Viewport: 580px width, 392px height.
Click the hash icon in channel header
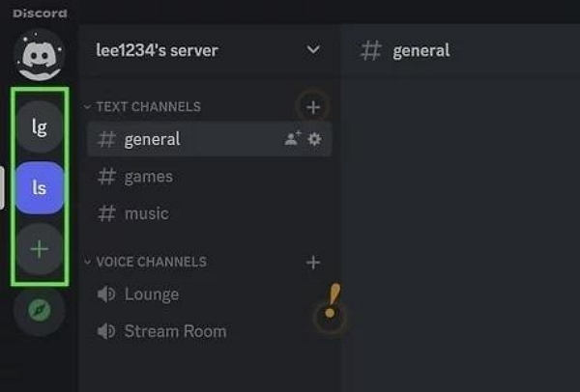click(x=370, y=50)
